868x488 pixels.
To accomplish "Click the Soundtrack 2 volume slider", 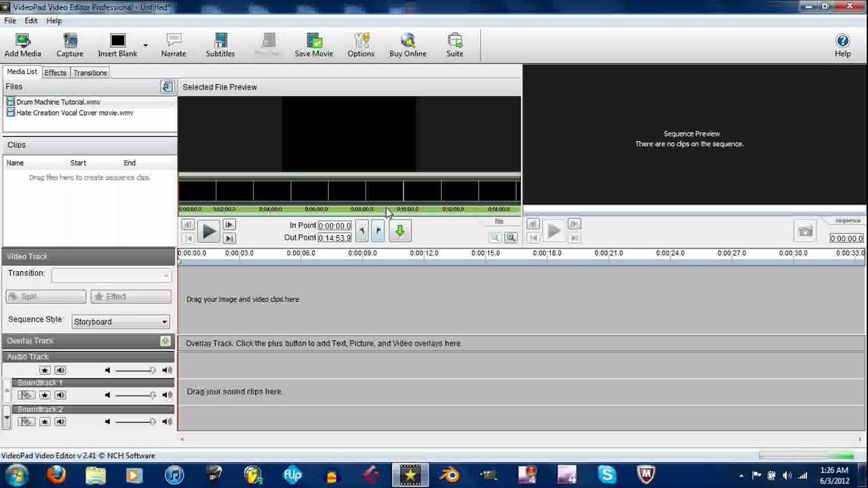I will pyautogui.click(x=135, y=422).
